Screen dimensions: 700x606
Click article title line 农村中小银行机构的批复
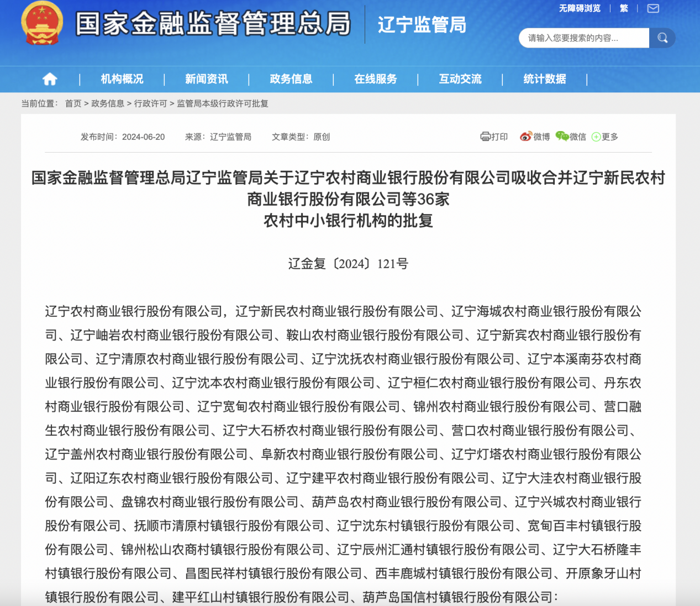tap(348, 221)
